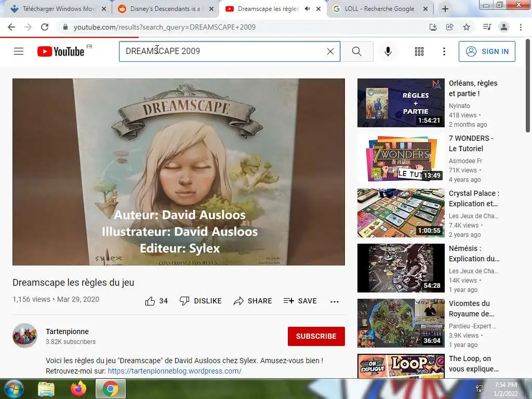Viewport: 532px width, 399px height.
Task: Reload the page with the refresh icon
Action: point(45,27)
